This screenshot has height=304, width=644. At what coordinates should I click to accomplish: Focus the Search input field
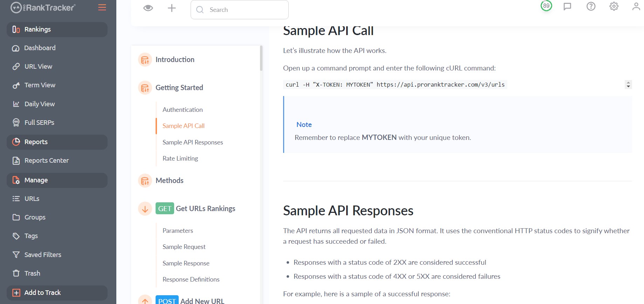(x=240, y=10)
